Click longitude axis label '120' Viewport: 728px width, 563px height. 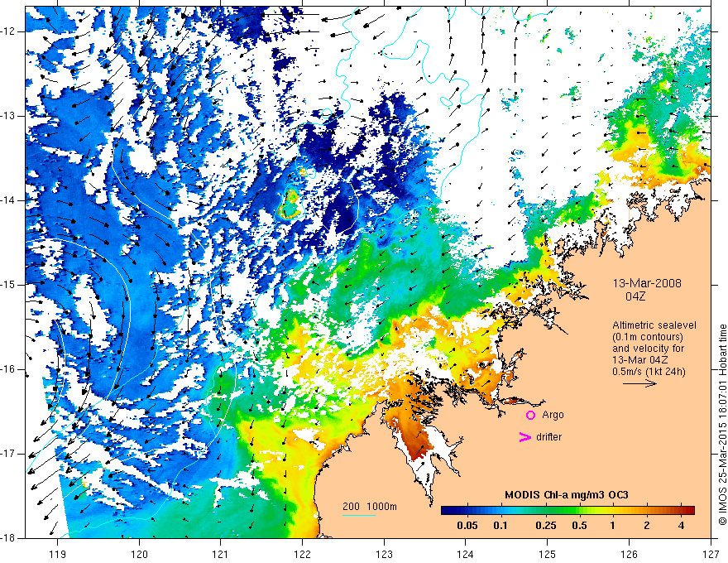tap(139, 554)
